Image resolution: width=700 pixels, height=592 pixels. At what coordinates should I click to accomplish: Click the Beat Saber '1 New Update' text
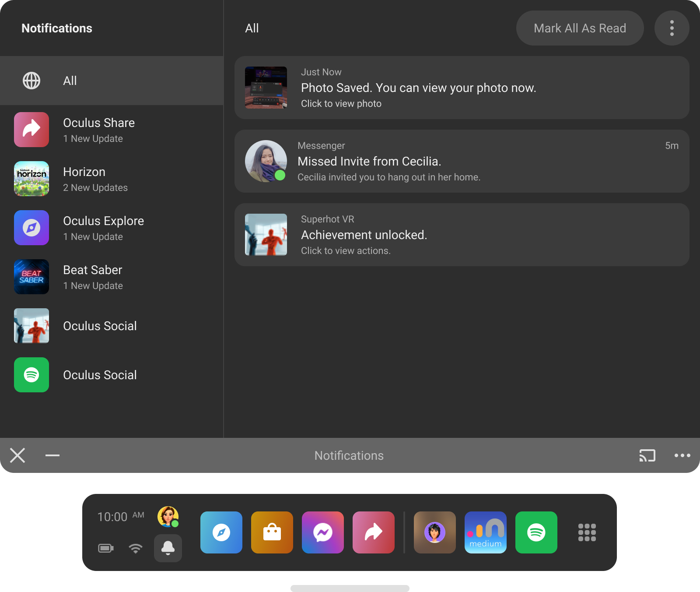click(93, 286)
